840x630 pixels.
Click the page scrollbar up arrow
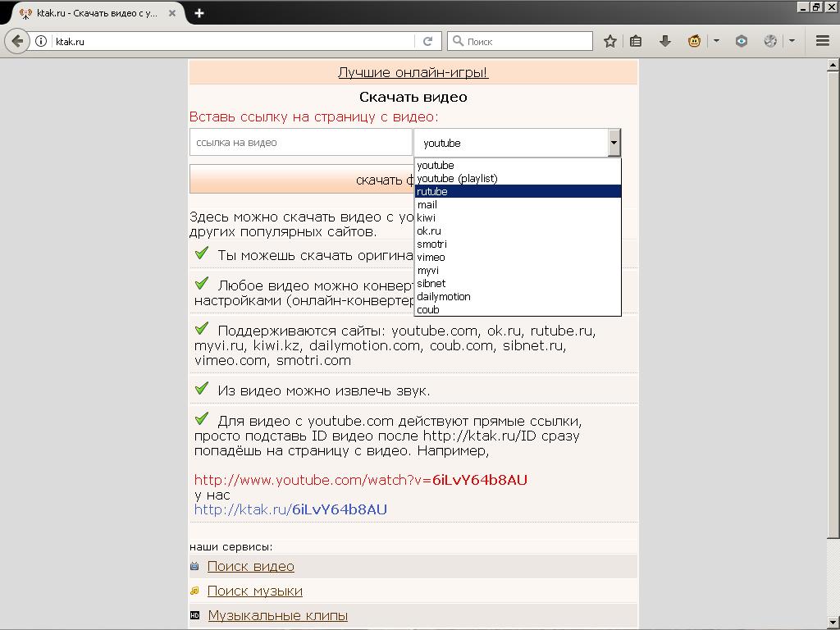(833, 66)
